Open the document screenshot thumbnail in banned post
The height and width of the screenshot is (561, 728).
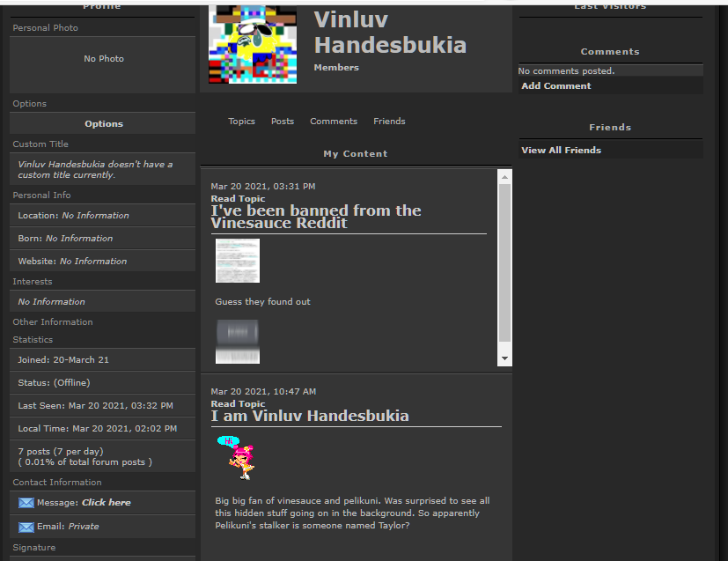(238, 261)
